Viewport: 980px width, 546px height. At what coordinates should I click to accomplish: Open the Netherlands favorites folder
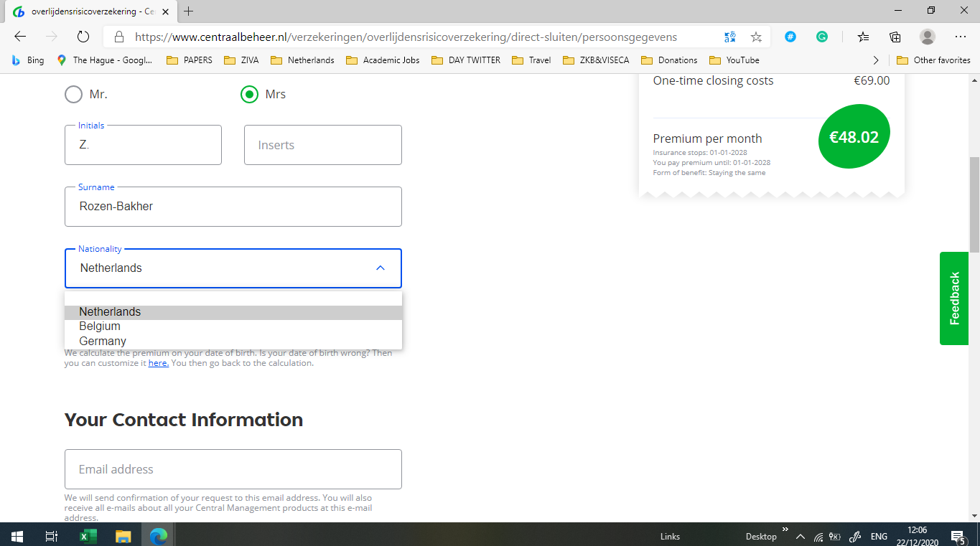coord(302,60)
